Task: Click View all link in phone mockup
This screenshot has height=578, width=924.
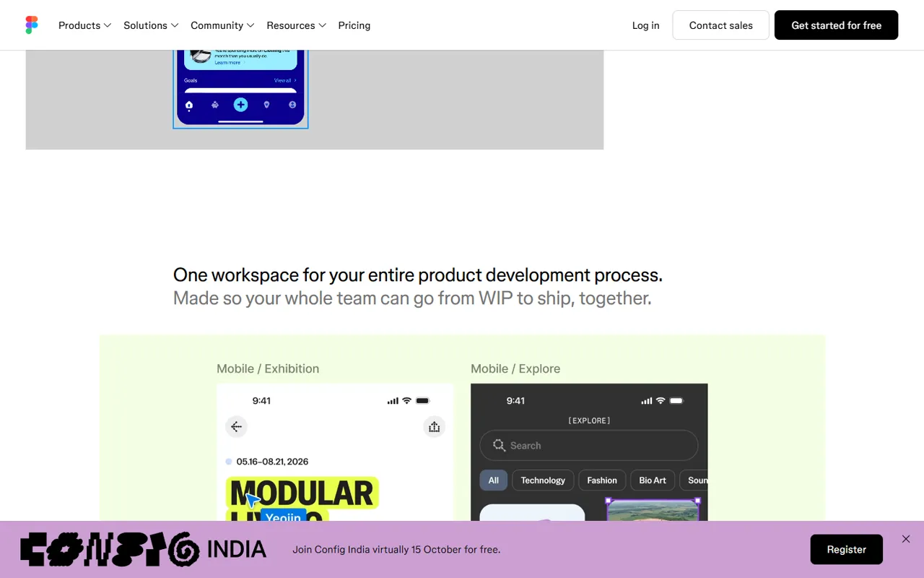Action: coord(284,80)
